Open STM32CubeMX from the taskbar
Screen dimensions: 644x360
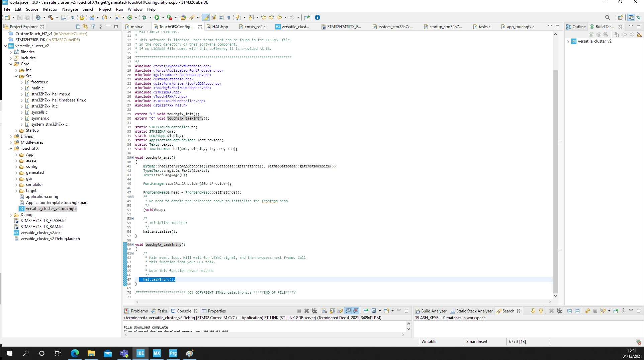pyautogui.click(x=157, y=353)
